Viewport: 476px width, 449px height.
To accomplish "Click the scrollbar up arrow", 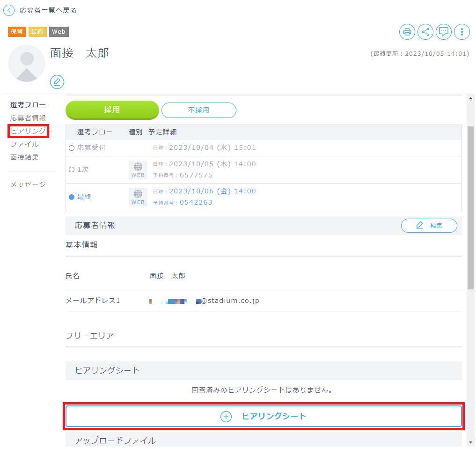I will [470, 98].
